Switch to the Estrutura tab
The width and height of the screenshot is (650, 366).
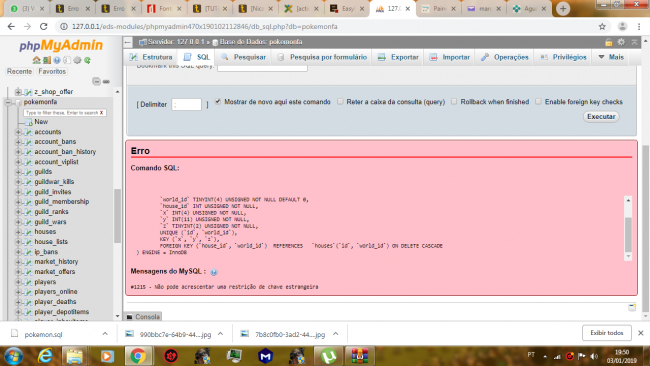(150, 57)
